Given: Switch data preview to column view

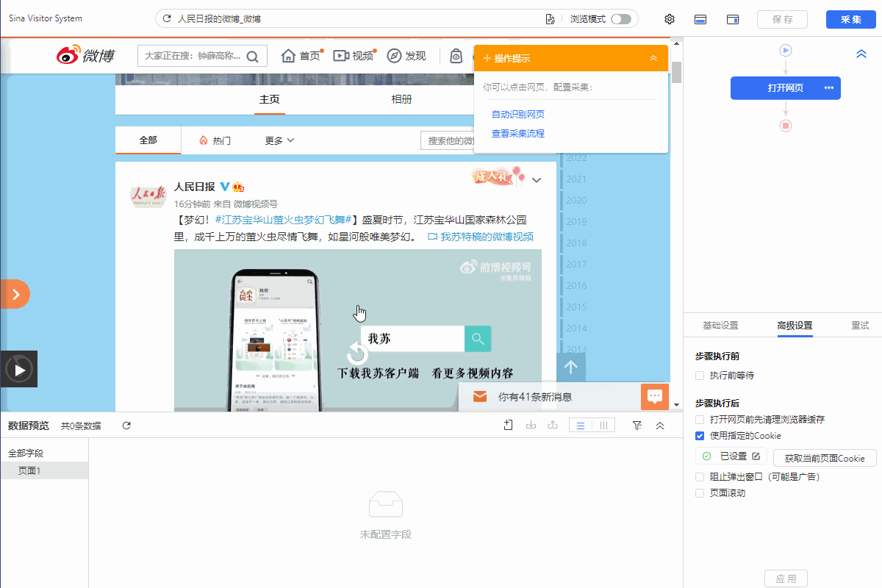Looking at the screenshot, I should tap(603, 426).
